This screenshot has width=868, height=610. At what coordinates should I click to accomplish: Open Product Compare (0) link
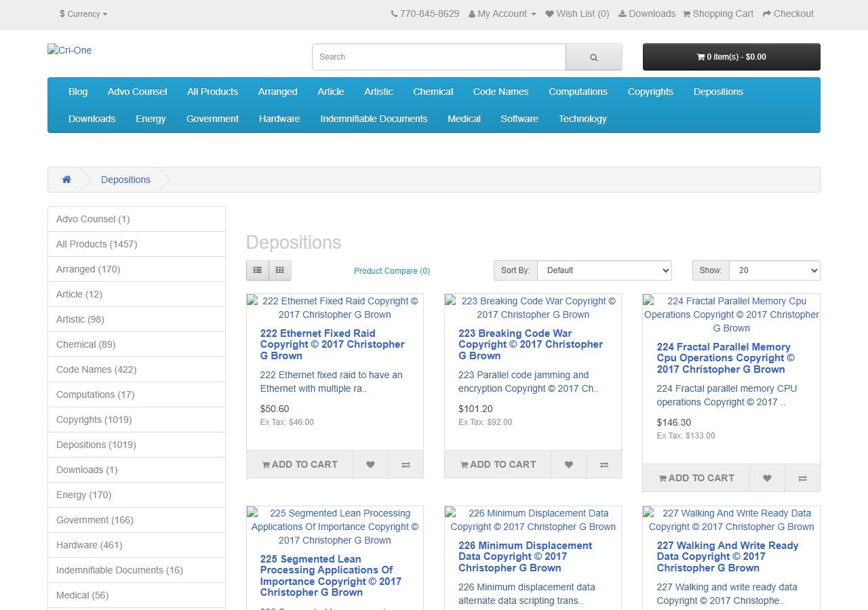392,271
